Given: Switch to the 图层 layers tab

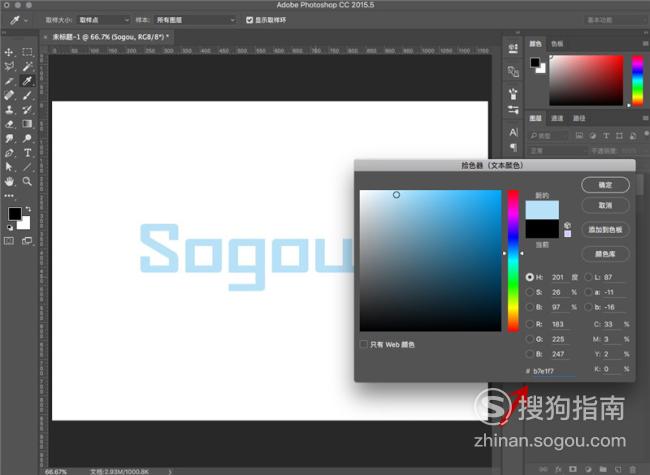Looking at the screenshot, I should [x=536, y=118].
